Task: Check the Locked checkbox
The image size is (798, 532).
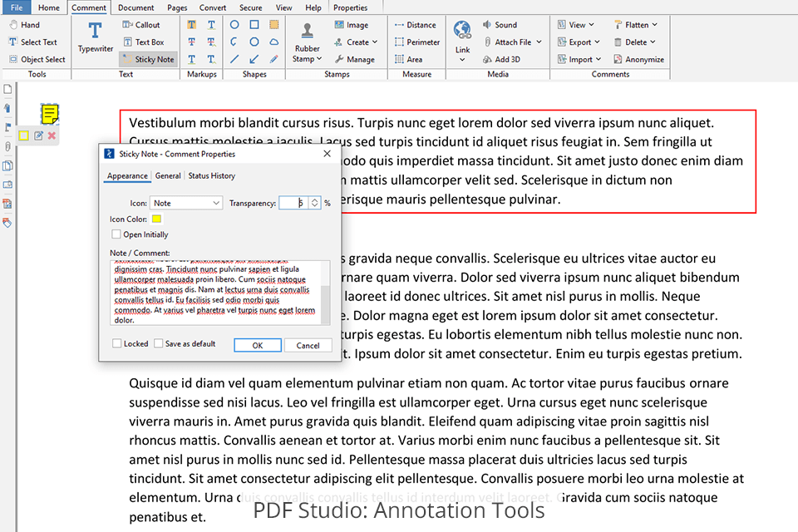Action: pyautogui.click(x=117, y=343)
